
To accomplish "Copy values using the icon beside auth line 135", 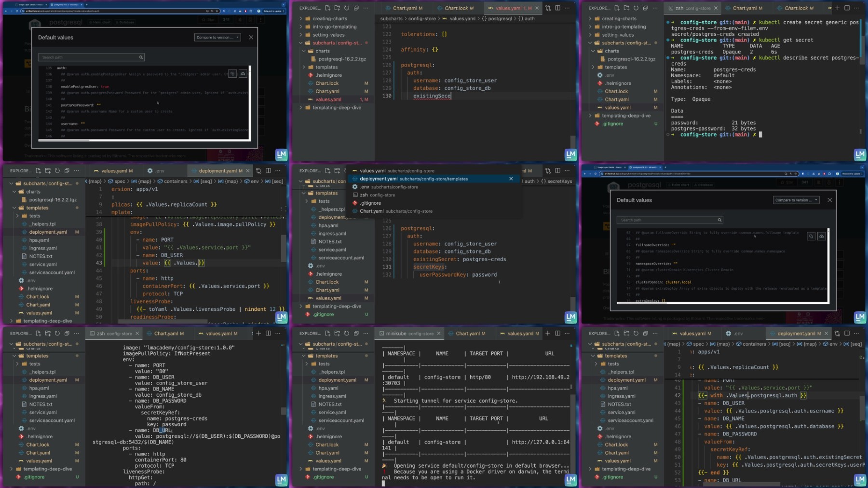I will 232,73.
